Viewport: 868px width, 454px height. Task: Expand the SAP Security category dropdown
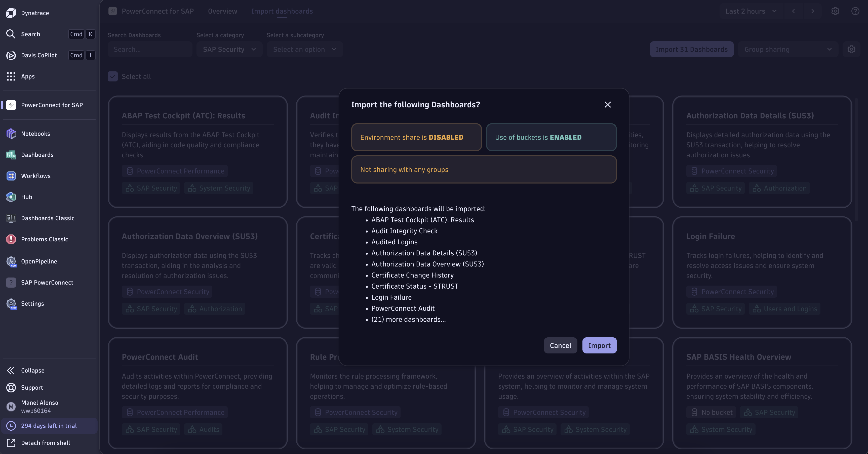(x=229, y=50)
